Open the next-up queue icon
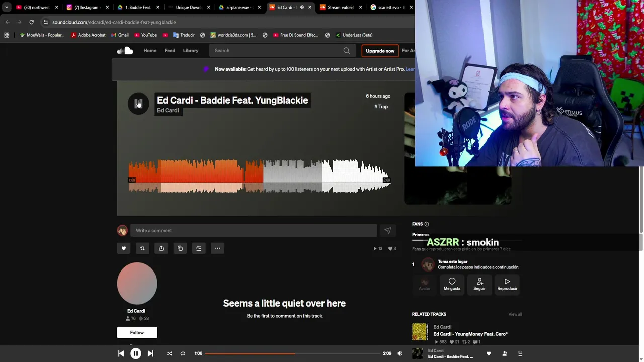644x362 pixels. tap(520, 353)
